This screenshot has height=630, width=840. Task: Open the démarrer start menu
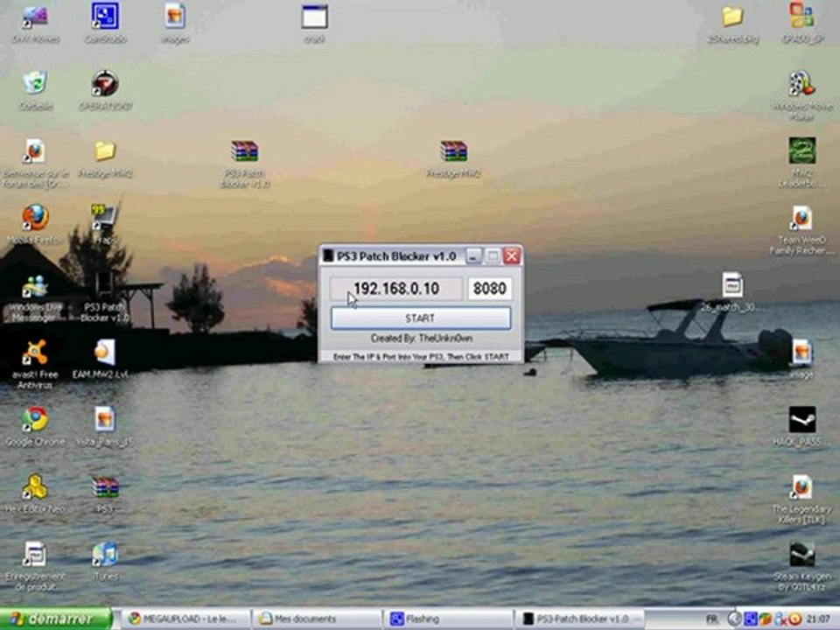coord(55,619)
